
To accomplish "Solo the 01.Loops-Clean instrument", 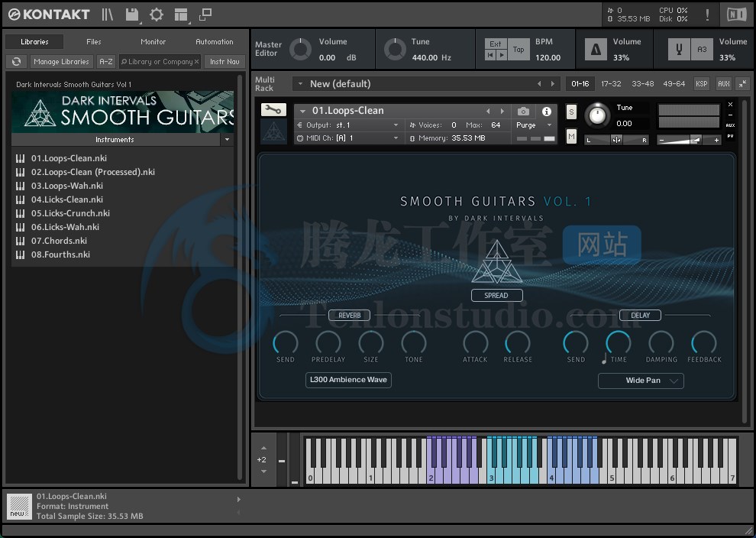I will (571, 112).
